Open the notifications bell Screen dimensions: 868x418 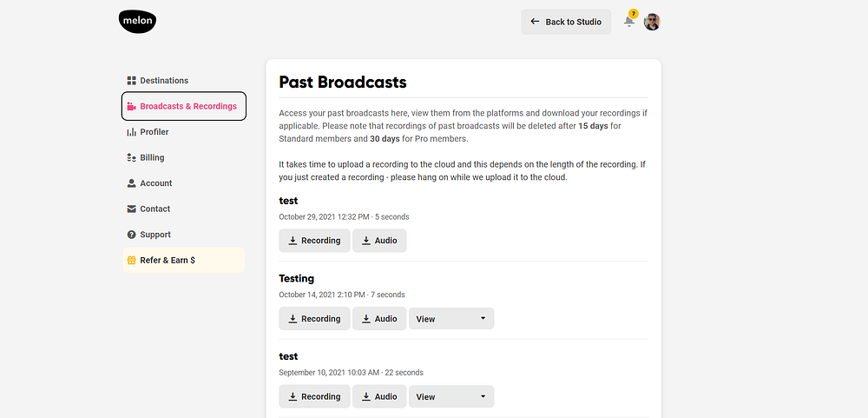[628, 22]
